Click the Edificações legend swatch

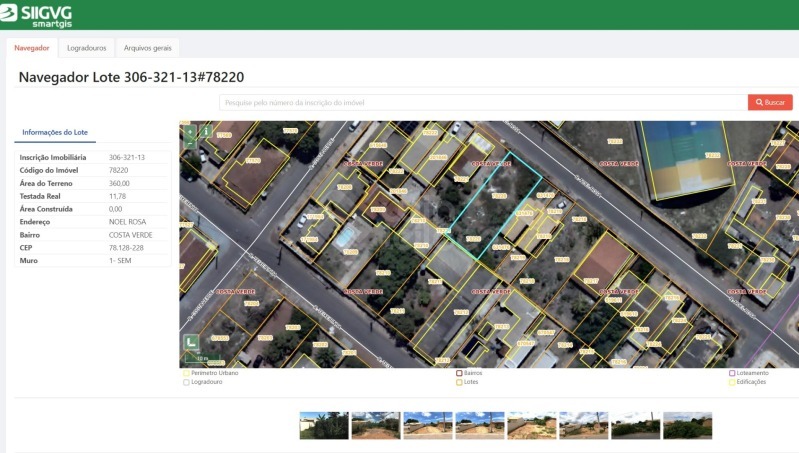[732, 382]
